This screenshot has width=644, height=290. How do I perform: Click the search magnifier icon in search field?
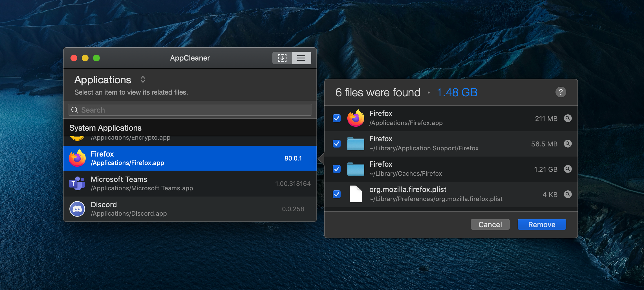[x=75, y=110]
